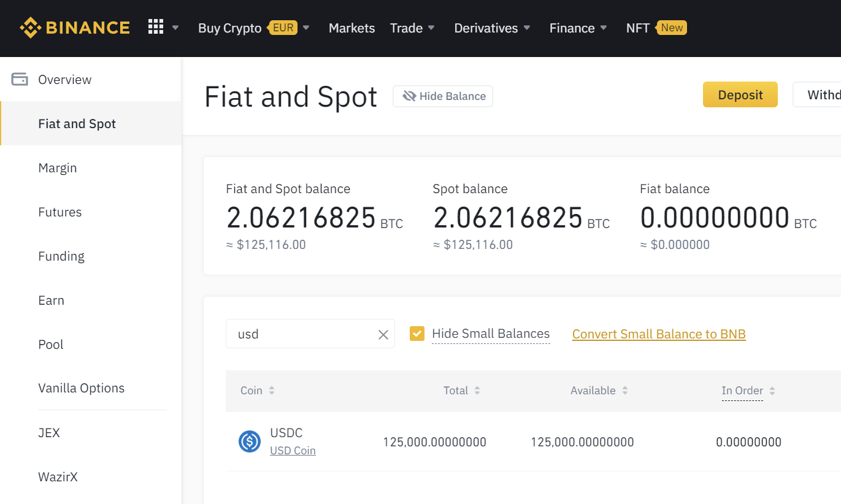Click the Withdraw button
The width and height of the screenshot is (841, 504).
(817, 94)
